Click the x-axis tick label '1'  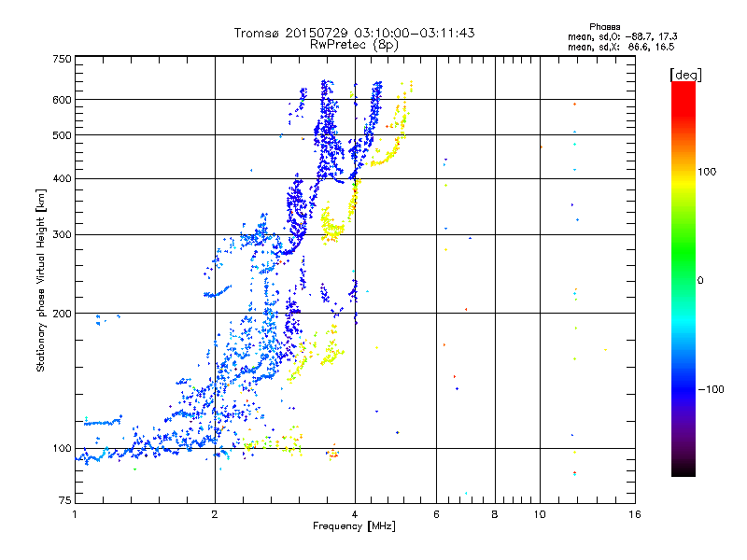(x=75, y=514)
